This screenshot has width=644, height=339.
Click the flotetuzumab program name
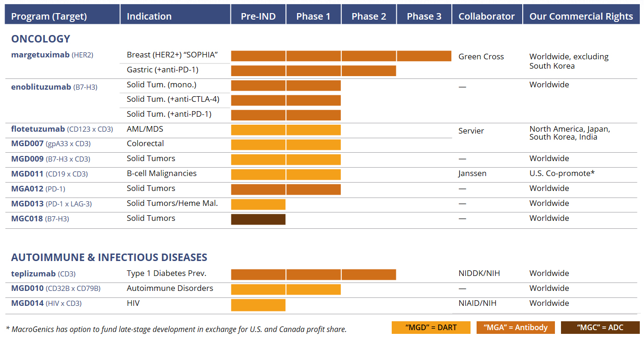tap(39, 129)
